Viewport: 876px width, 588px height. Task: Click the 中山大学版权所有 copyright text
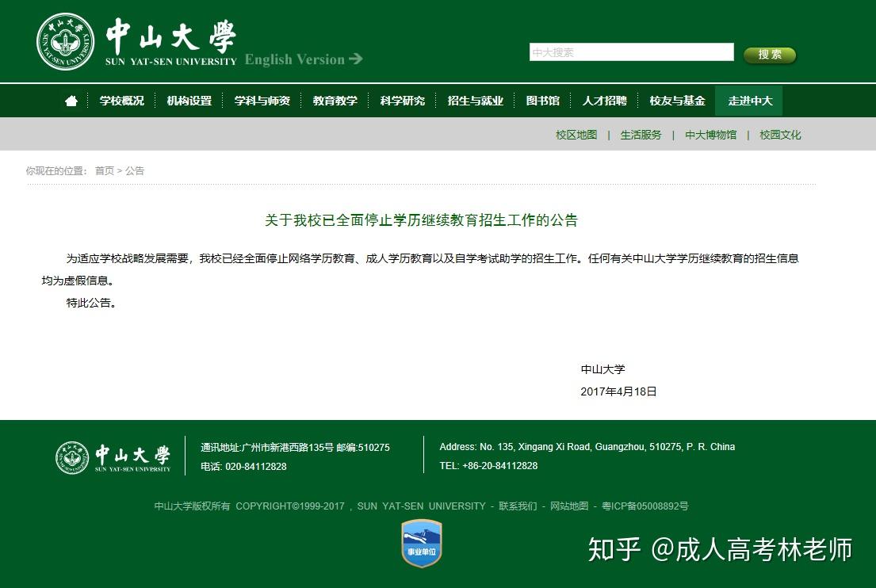pyautogui.click(x=192, y=506)
